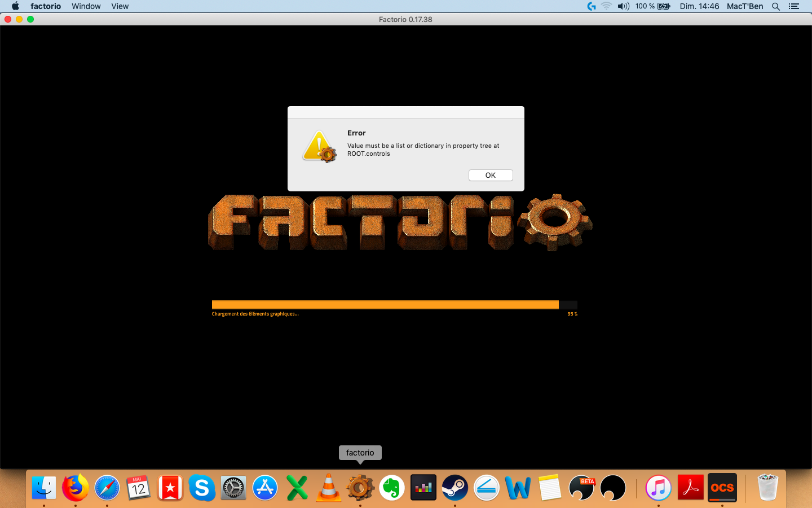The height and width of the screenshot is (508, 812).
Task: Launch Steam from the dock
Action: point(454,488)
